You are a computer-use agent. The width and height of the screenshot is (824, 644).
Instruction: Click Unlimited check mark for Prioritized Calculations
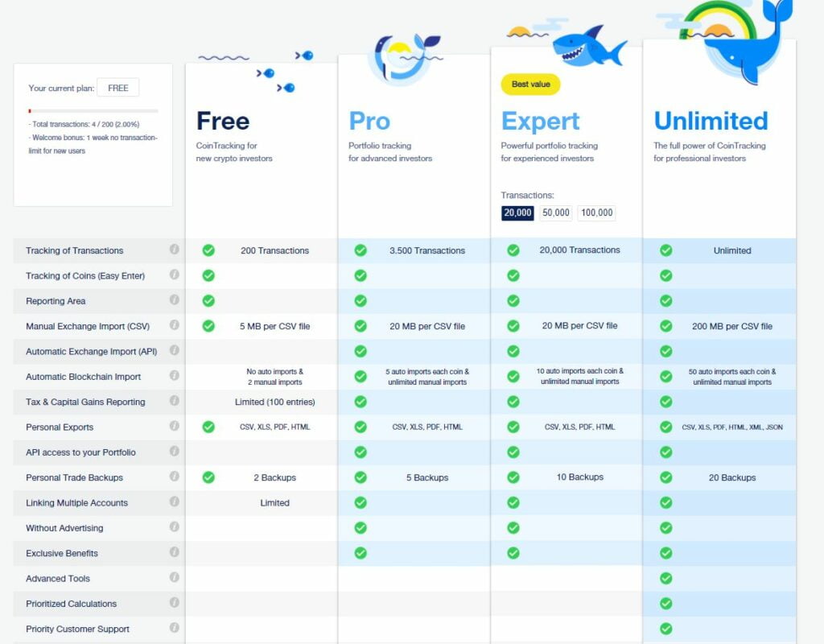coord(665,604)
